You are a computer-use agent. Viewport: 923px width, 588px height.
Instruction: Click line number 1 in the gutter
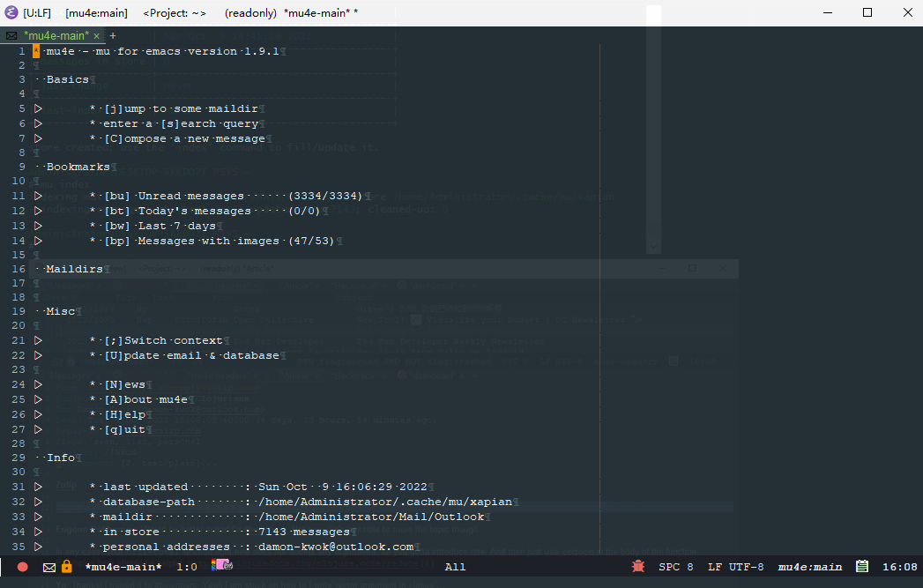[x=22, y=51]
